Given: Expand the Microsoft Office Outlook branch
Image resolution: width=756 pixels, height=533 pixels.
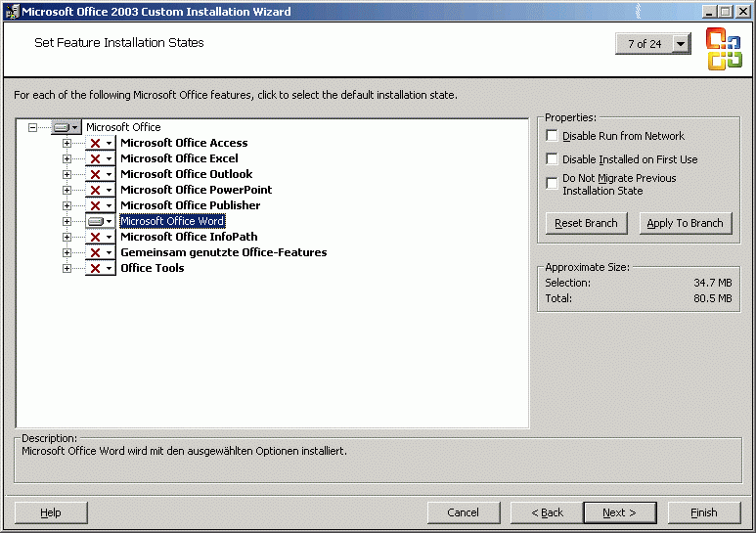Looking at the screenshot, I should pos(67,174).
